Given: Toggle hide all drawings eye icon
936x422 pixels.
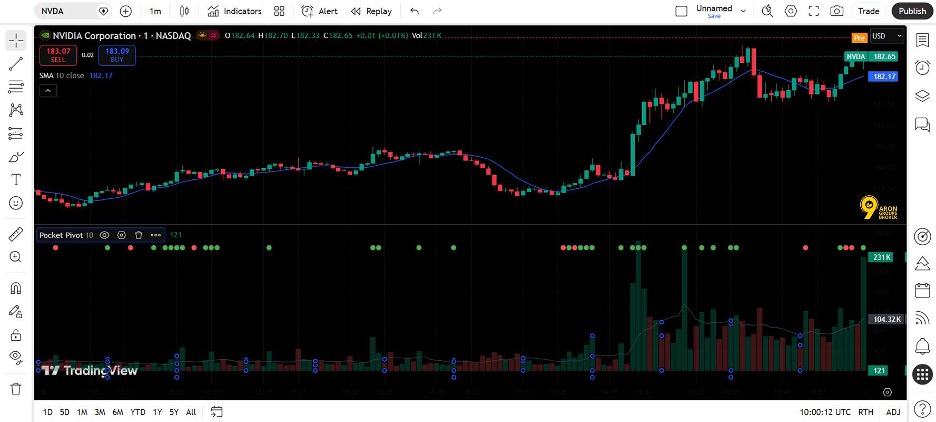Looking at the screenshot, I should [x=16, y=358].
